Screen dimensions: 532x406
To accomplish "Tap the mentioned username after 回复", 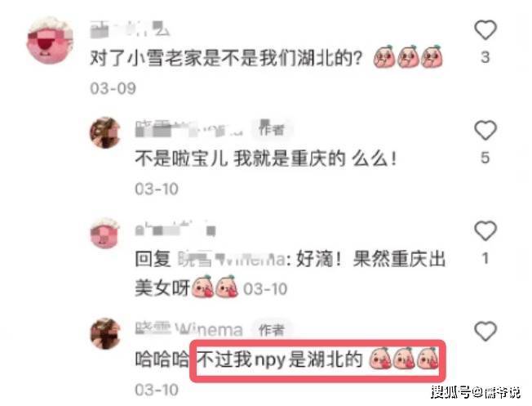I will pyautogui.click(x=232, y=260).
